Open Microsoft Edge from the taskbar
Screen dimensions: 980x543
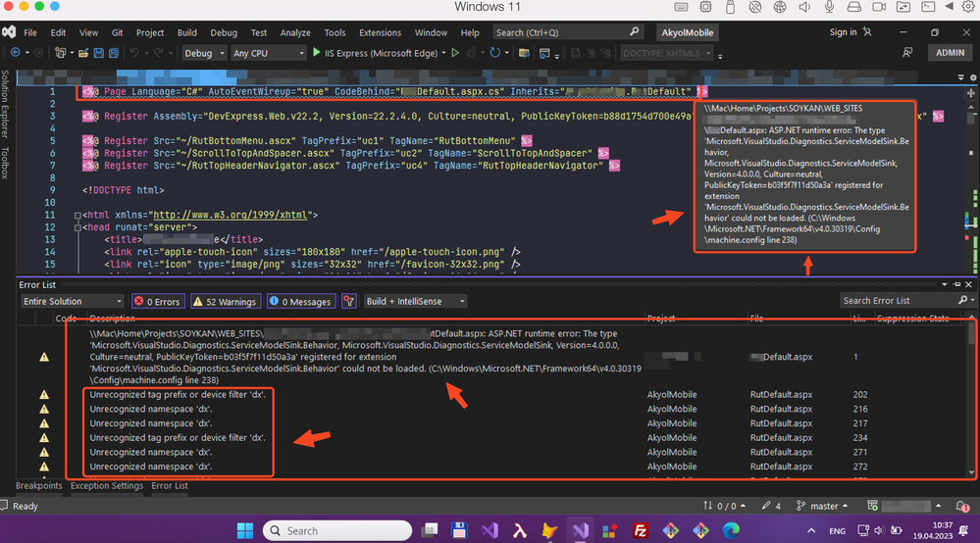click(730, 530)
